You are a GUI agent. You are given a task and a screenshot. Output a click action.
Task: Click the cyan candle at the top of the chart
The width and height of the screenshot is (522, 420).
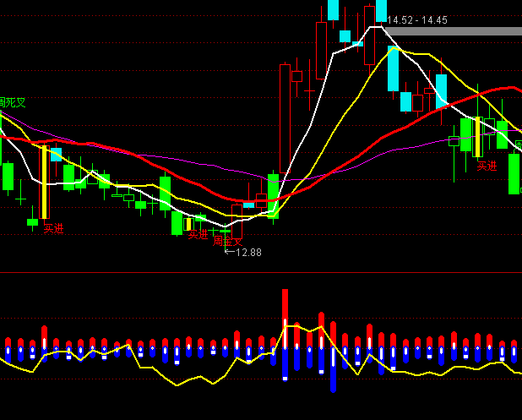tap(333, 10)
